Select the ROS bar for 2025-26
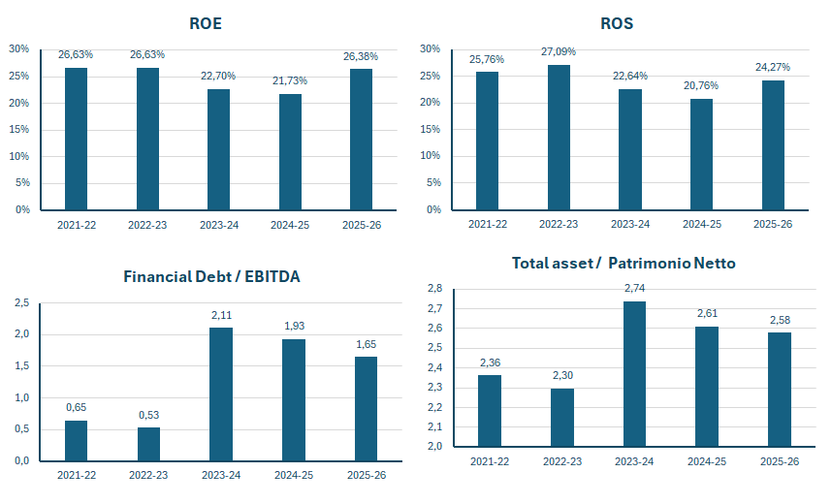Viewport: 831px width, 504px height. click(773, 145)
